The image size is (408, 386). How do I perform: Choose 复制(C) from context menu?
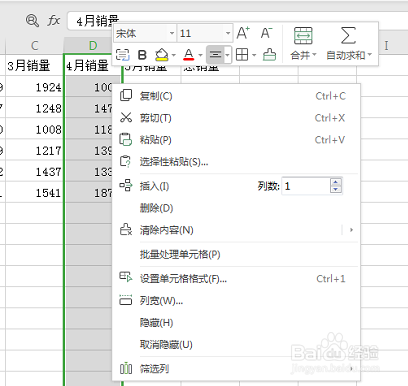[x=236, y=96]
